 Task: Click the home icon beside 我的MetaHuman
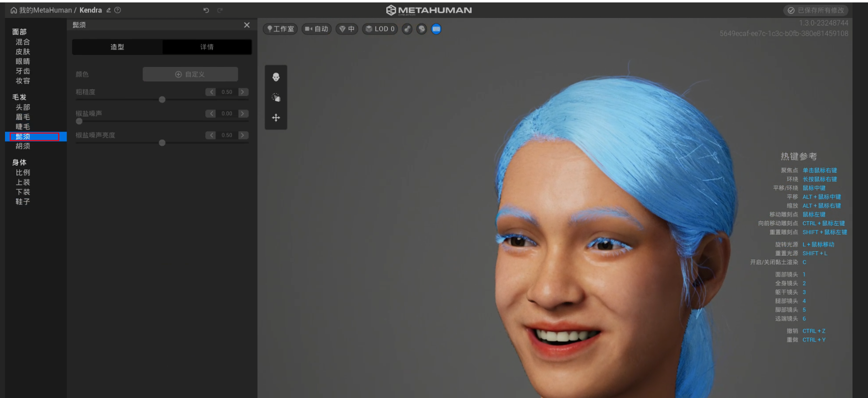[13, 10]
